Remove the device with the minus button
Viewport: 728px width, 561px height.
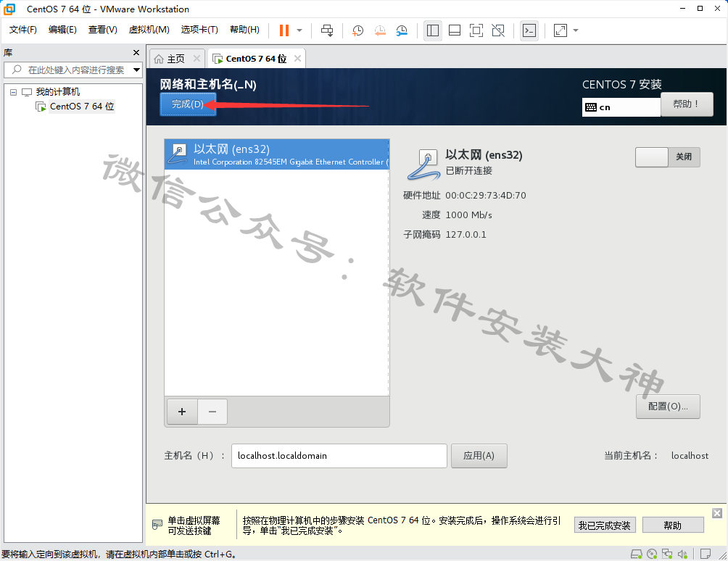[212, 412]
